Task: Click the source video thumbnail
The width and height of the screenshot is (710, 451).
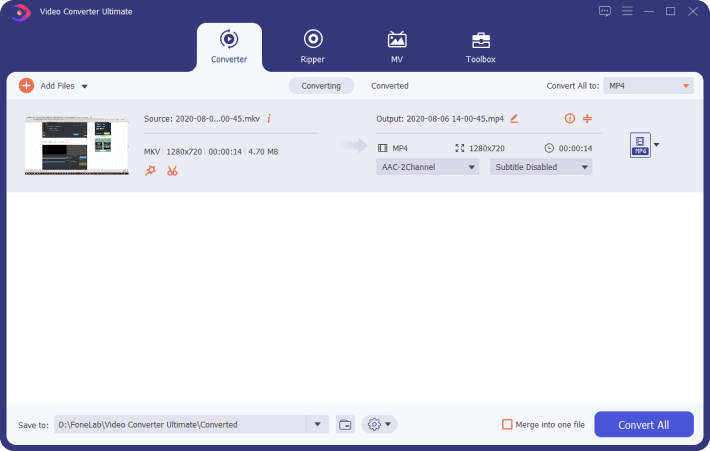Action: click(77, 145)
